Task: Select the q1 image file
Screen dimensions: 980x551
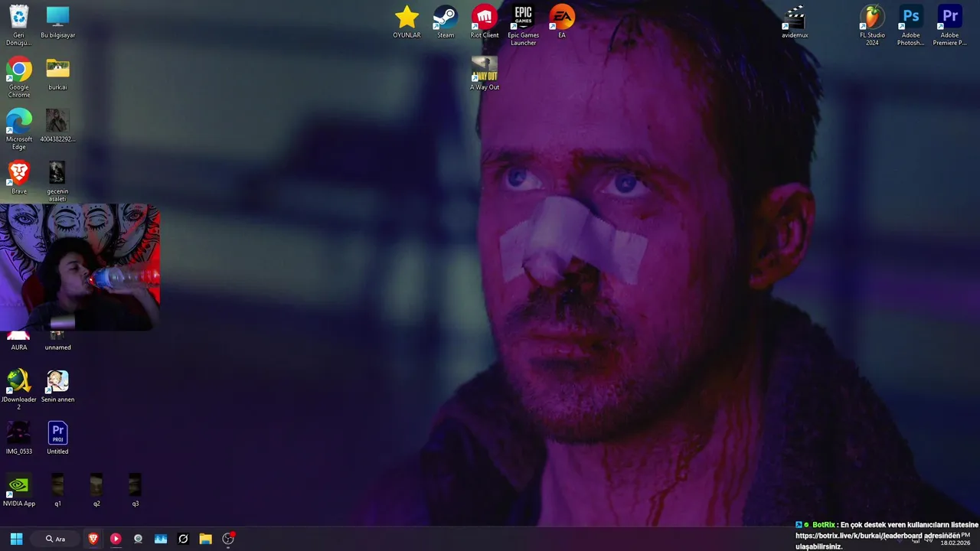Action: tap(57, 491)
